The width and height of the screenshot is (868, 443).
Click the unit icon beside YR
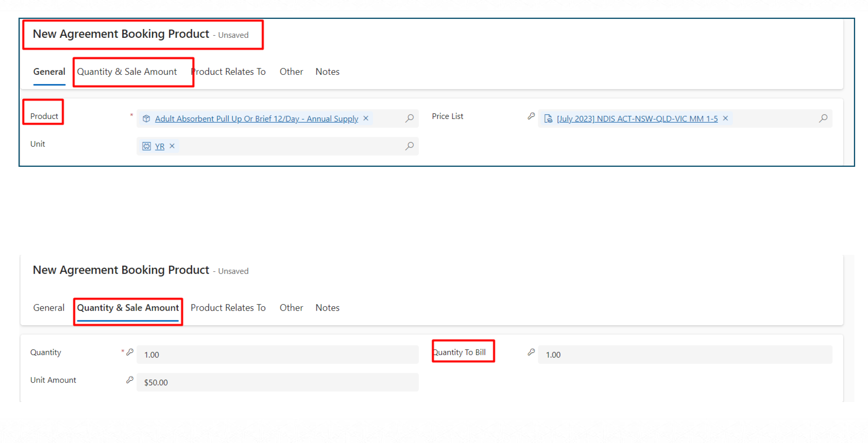coord(146,146)
